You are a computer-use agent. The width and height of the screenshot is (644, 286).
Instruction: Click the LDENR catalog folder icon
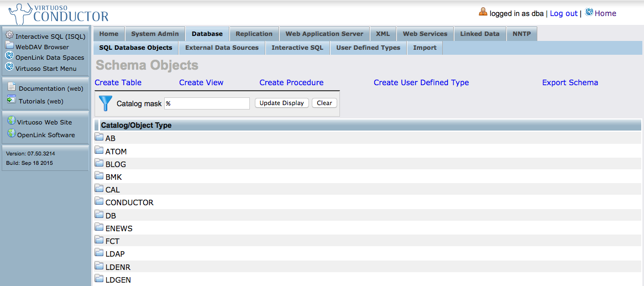(99, 266)
